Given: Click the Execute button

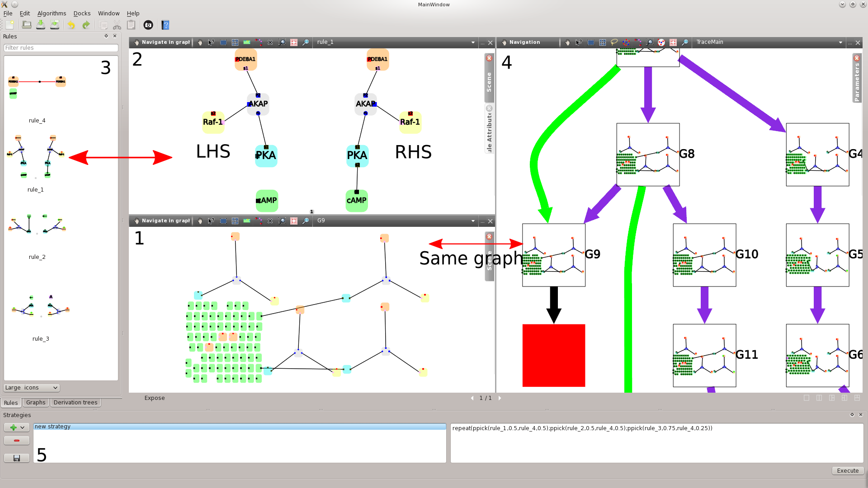Looking at the screenshot, I should [847, 470].
